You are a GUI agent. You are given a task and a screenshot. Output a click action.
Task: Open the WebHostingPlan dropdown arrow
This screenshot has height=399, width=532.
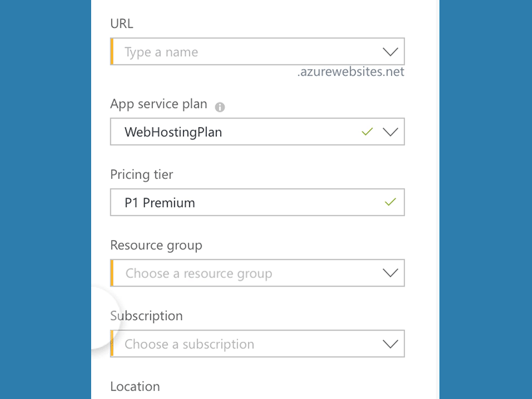(390, 132)
